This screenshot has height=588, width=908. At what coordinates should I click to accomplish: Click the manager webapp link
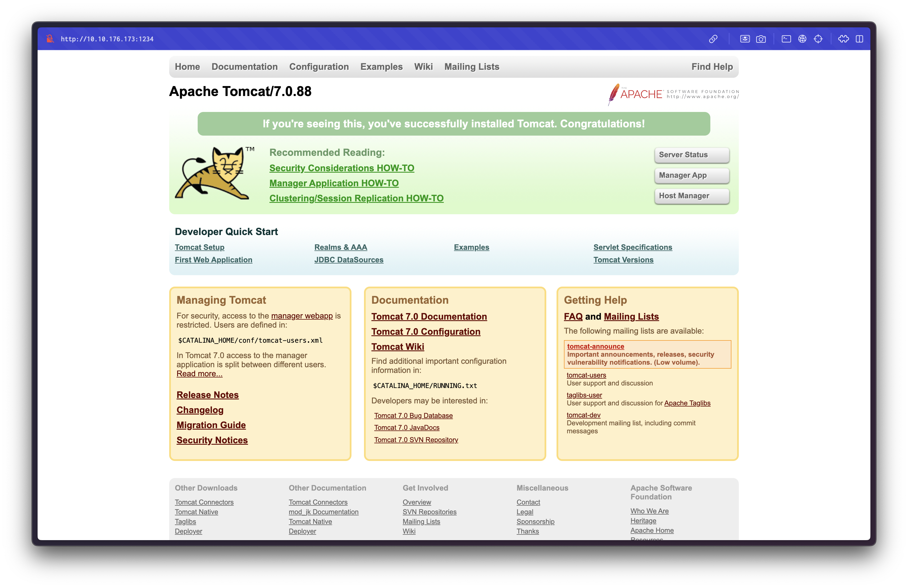pos(302,316)
